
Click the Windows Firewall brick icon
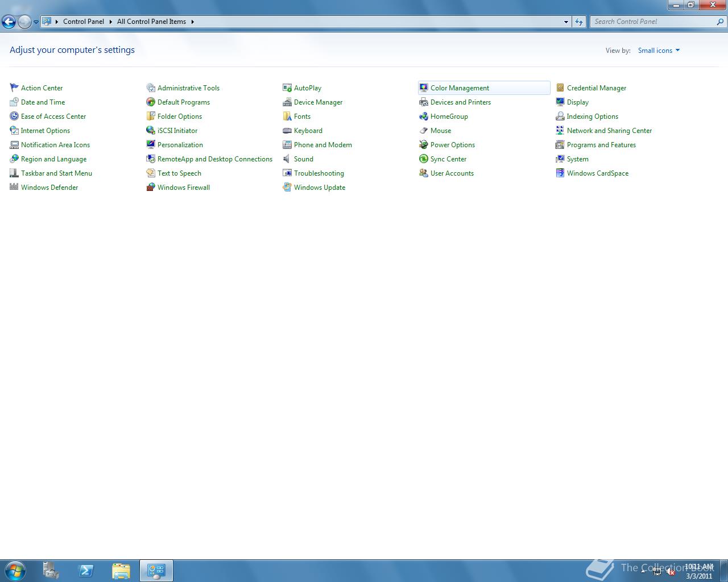coord(151,187)
